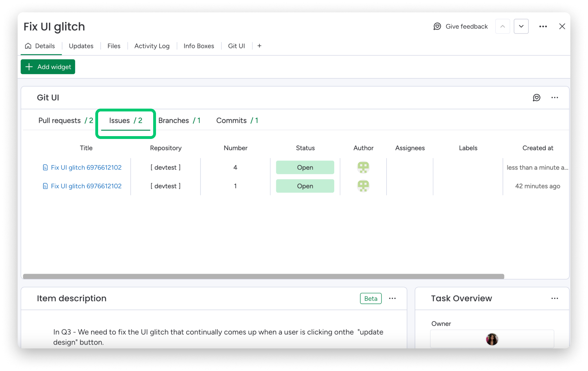Select the Branches / 1 tab

pos(179,121)
